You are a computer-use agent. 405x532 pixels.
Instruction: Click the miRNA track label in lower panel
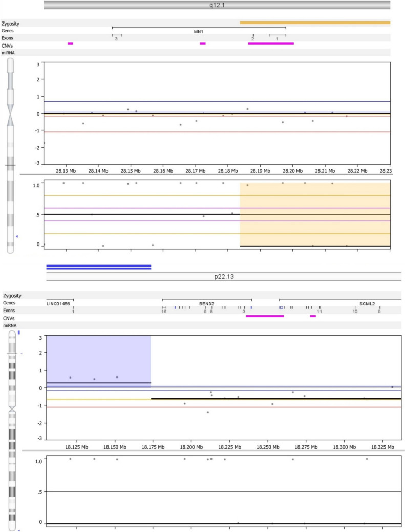[10, 325]
